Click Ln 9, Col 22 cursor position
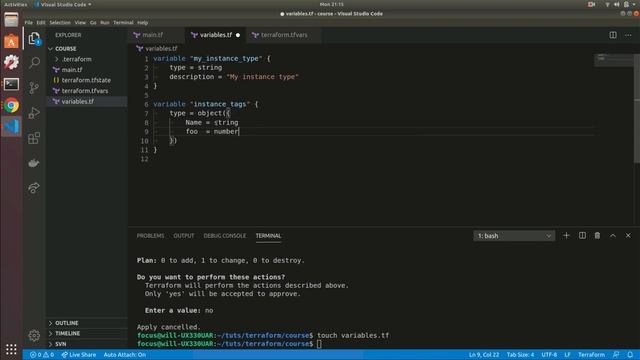Screen dimensions: 640x360 (484, 355)
